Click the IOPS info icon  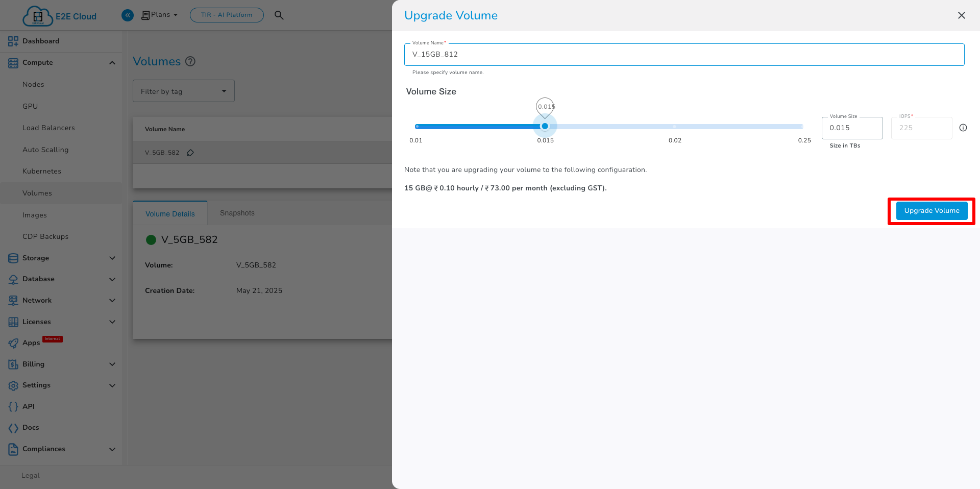[x=963, y=128]
